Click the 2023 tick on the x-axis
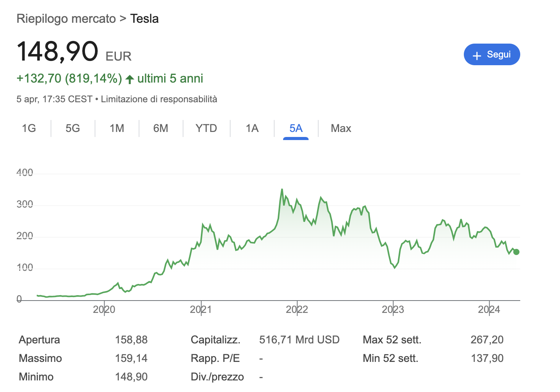 (x=393, y=309)
